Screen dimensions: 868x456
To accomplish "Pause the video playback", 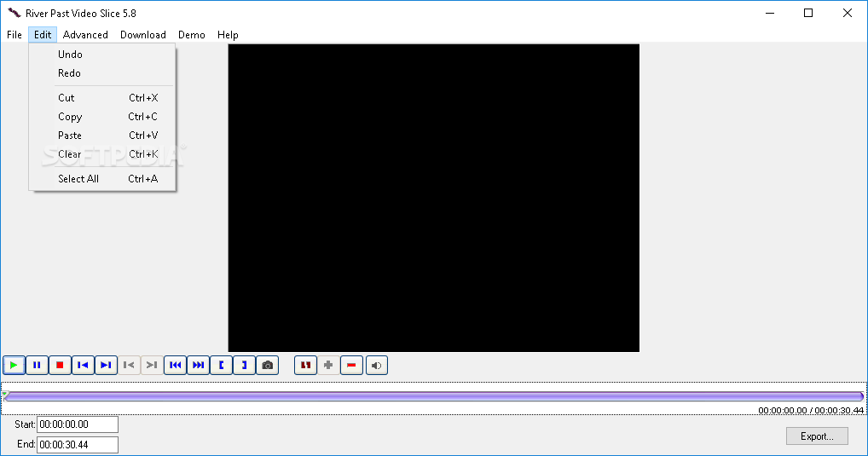I will (x=37, y=366).
